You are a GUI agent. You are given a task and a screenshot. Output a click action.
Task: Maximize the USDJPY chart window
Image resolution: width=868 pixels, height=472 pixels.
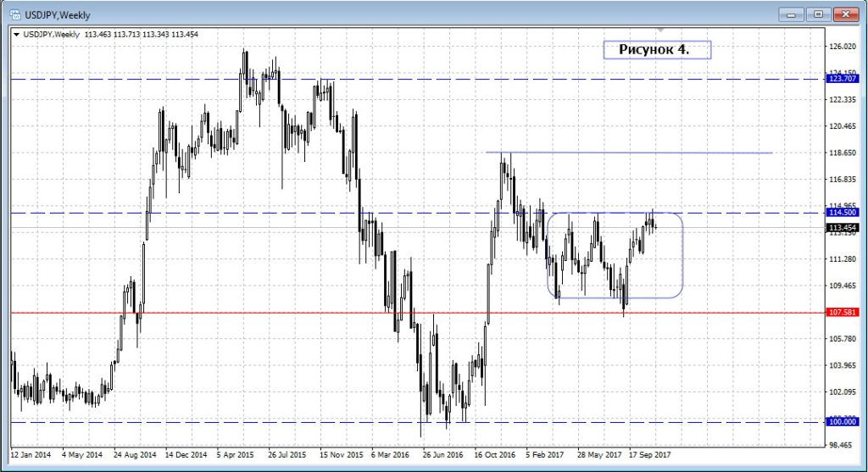[x=819, y=14]
